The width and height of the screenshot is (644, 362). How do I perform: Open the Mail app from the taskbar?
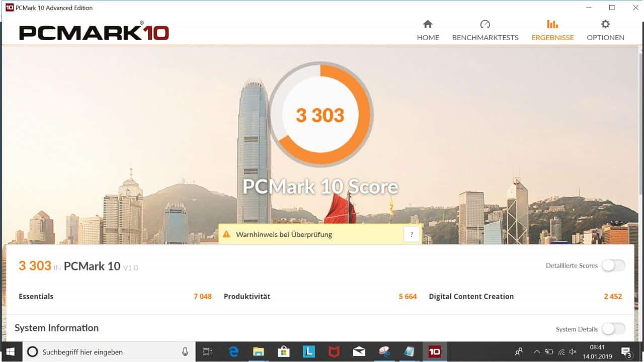tap(359, 351)
